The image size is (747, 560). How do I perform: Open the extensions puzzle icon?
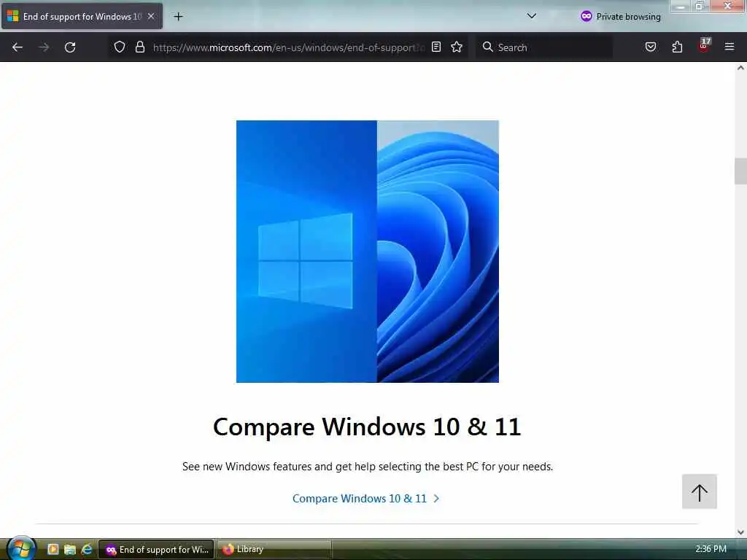click(x=677, y=47)
